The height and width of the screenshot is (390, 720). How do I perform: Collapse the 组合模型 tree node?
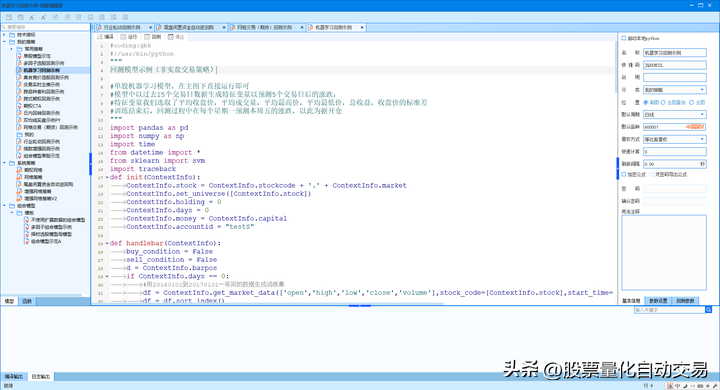pos(5,206)
